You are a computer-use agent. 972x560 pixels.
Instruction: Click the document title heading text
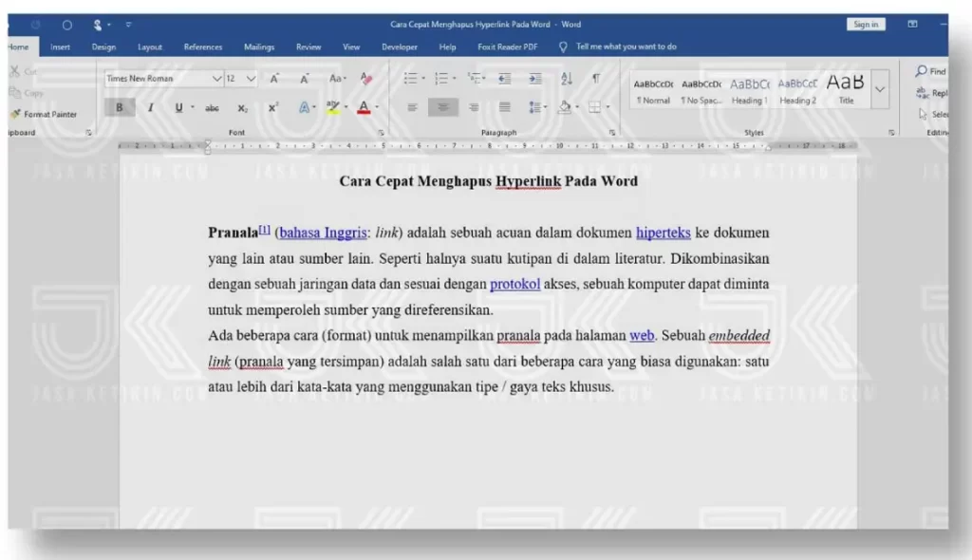(x=489, y=181)
